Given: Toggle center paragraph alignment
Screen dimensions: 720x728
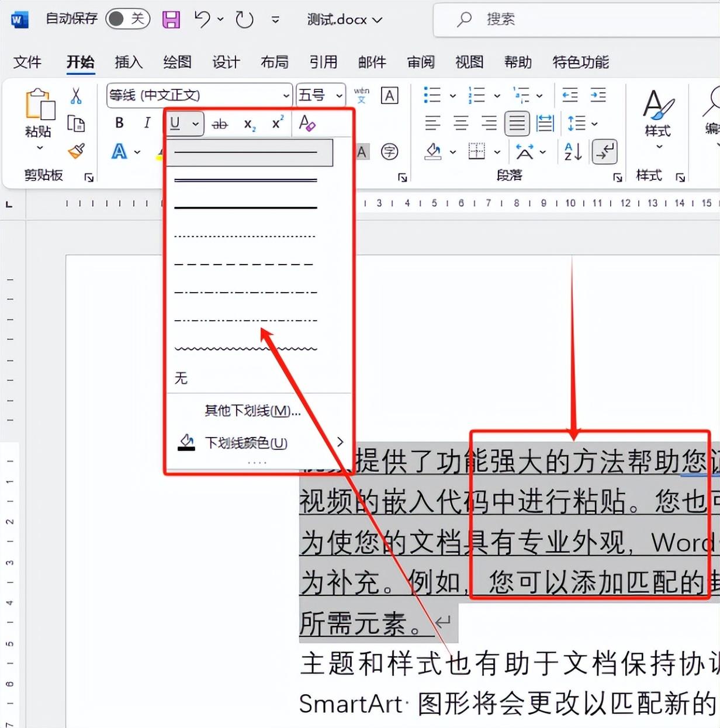Looking at the screenshot, I should coord(461,123).
